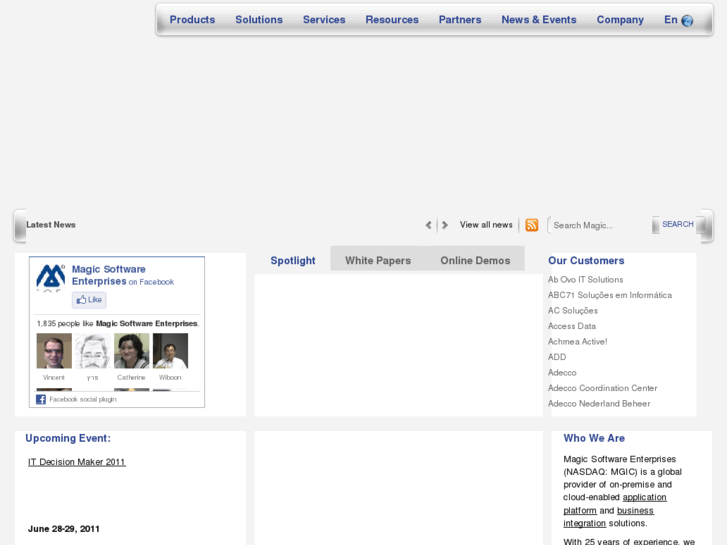The height and width of the screenshot is (545, 727).
Task: Open Magic Software Enterprises Facebook page link
Action: pyautogui.click(x=108, y=275)
